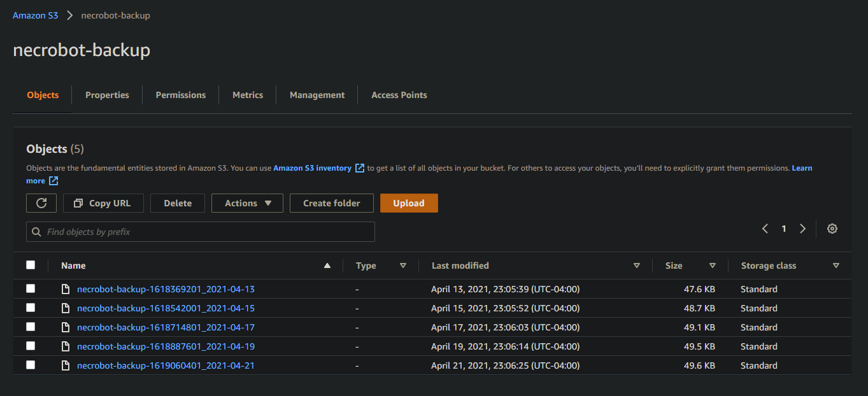Image resolution: width=868 pixels, height=396 pixels.
Task: Select checkbox for necrobot-backup-1618542001_2021-04-15
Action: [x=31, y=308]
